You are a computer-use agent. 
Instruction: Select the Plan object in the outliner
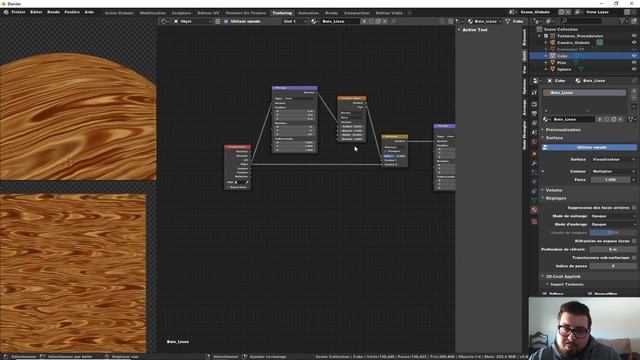(x=562, y=62)
